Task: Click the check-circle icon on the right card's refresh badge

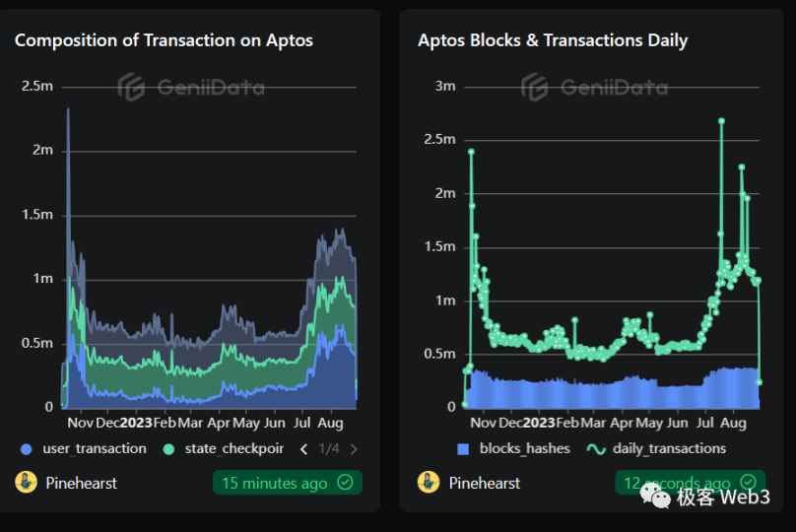Action: (x=748, y=483)
